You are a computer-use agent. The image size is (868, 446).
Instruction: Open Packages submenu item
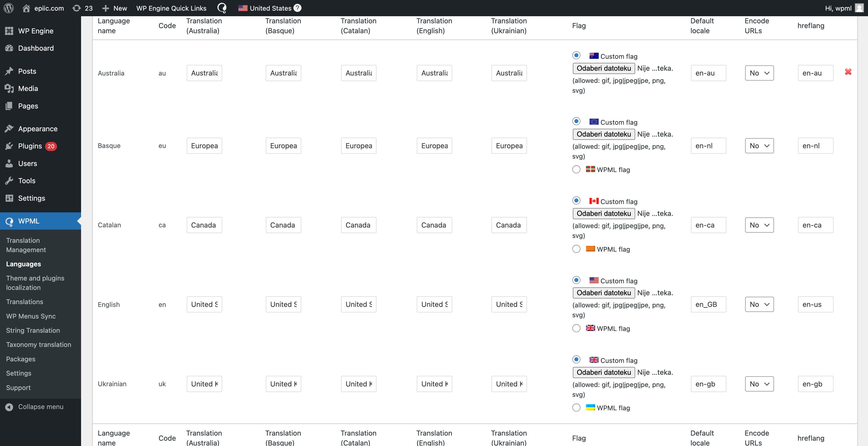(x=21, y=359)
